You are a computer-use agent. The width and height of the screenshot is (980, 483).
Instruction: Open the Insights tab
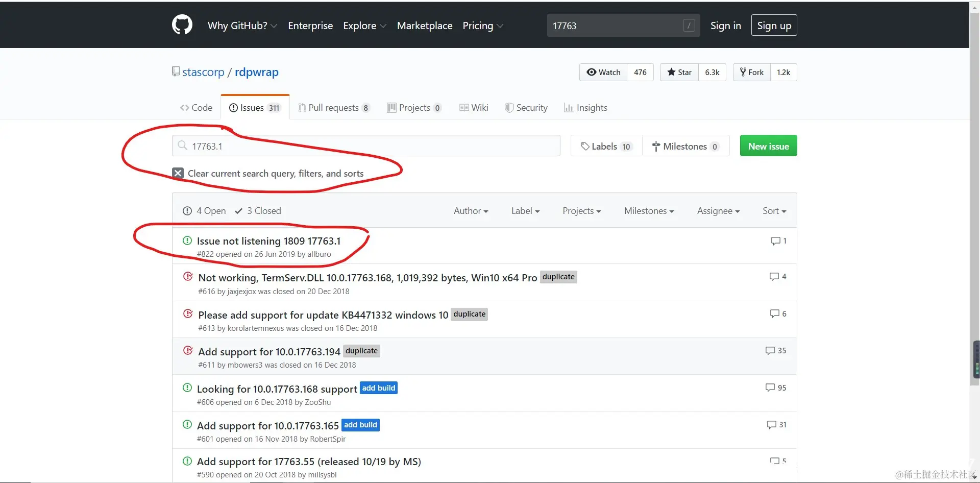(585, 108)
